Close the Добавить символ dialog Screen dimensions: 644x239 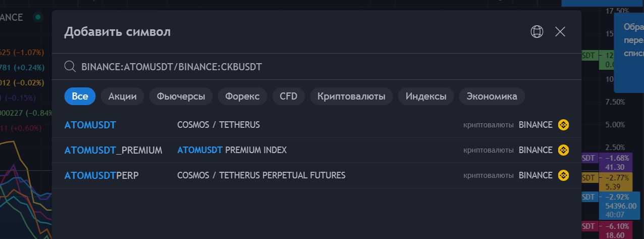tap(560, 32)
